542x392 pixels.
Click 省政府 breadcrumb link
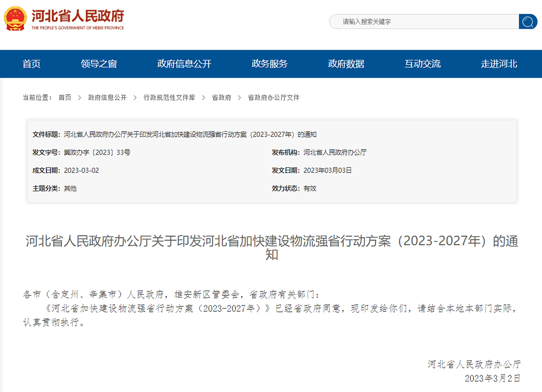222,98
